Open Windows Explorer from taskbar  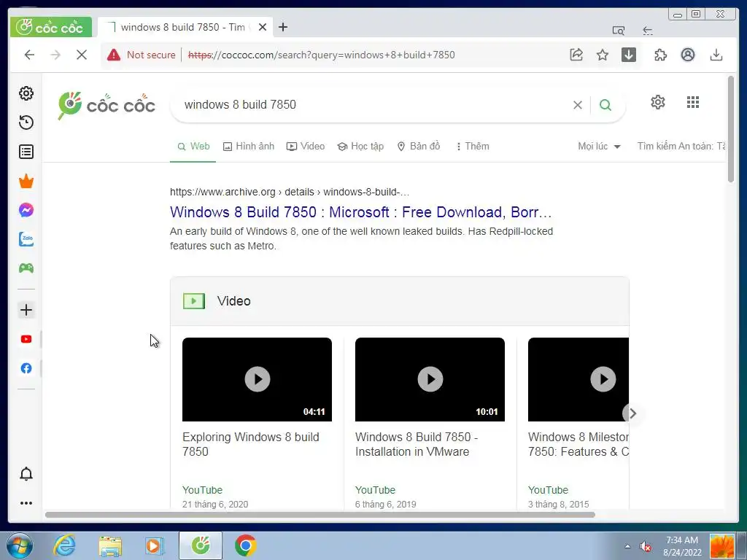point(111,545)
